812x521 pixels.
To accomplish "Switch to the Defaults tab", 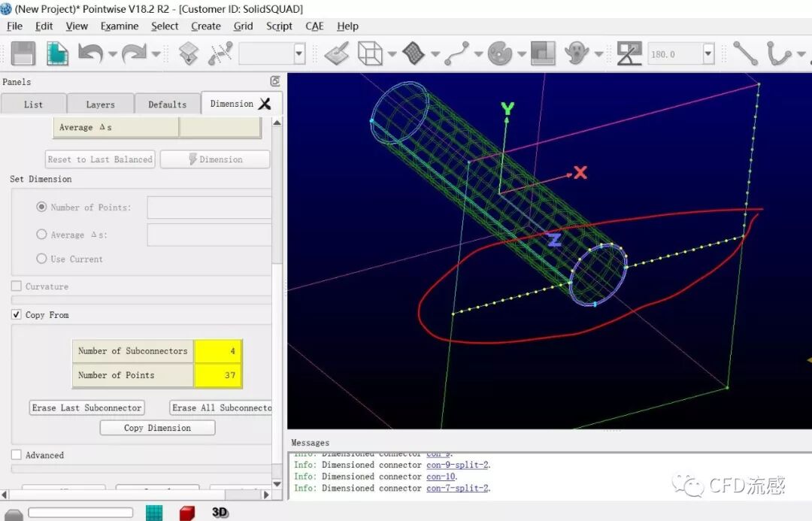I will [167, 104].
